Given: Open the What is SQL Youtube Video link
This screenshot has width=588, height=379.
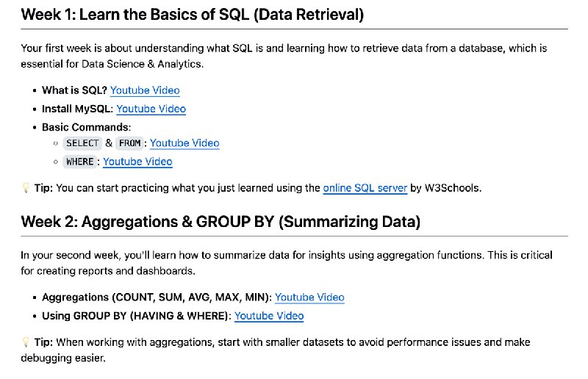Looking at the screenshot, I should point(145,90).
